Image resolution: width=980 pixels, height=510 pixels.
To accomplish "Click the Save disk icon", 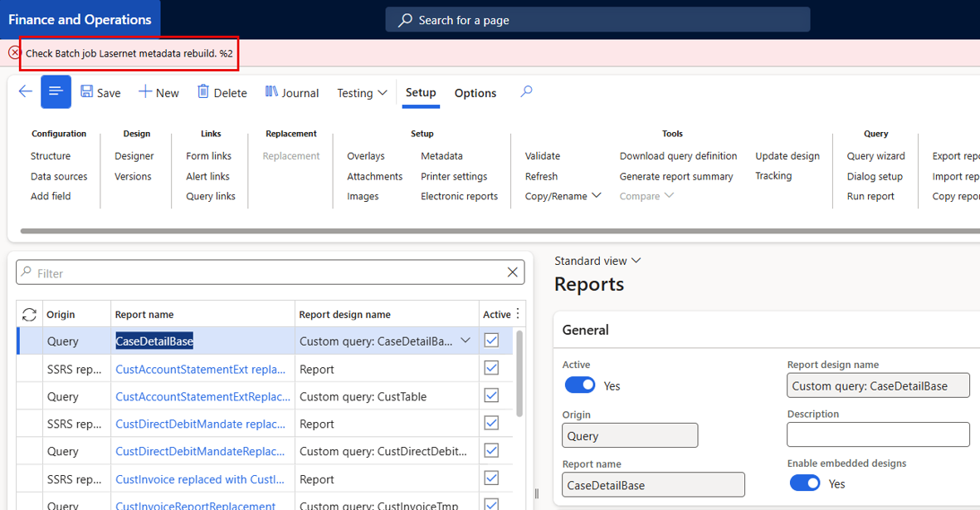I will click(87, 92).
